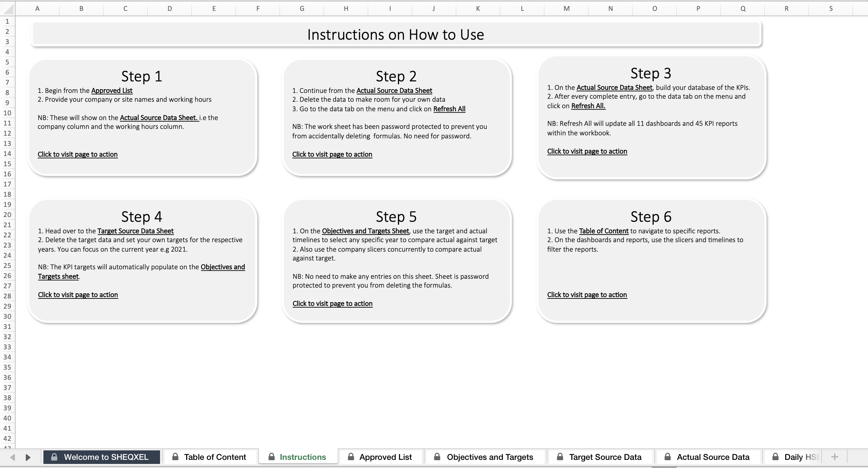Click lock icon on Actual Source Data tab
This screenshot has height=468, width=868.
click(x=668, y=457)
